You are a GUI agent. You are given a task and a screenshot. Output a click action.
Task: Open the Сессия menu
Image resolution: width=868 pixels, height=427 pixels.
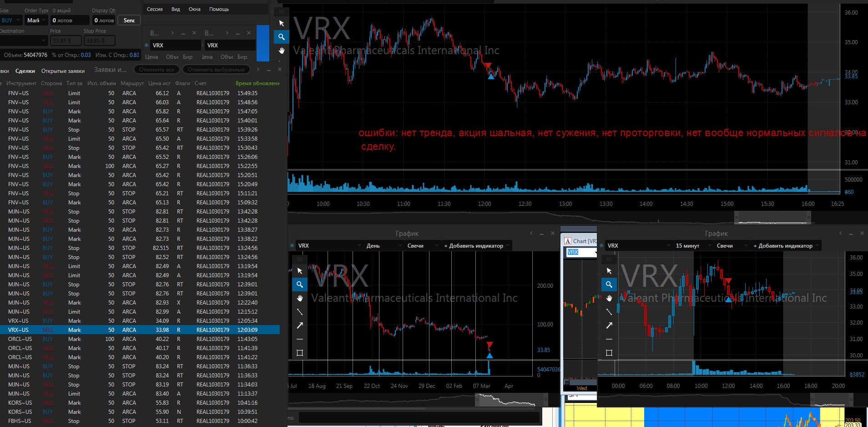coord(155,9)
